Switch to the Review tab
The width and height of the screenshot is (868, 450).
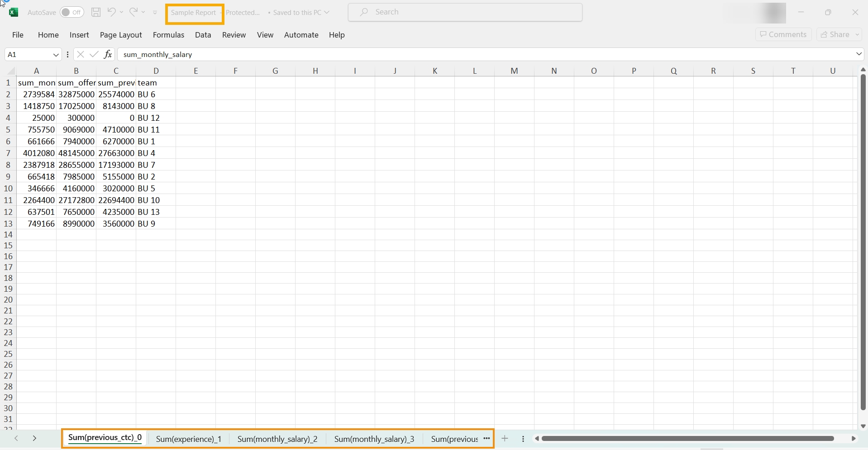[234, 35]
